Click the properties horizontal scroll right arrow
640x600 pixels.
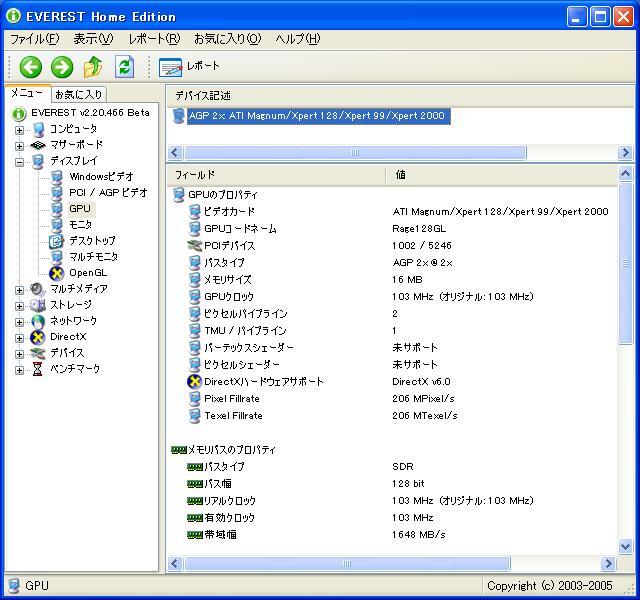pos(608,564)
